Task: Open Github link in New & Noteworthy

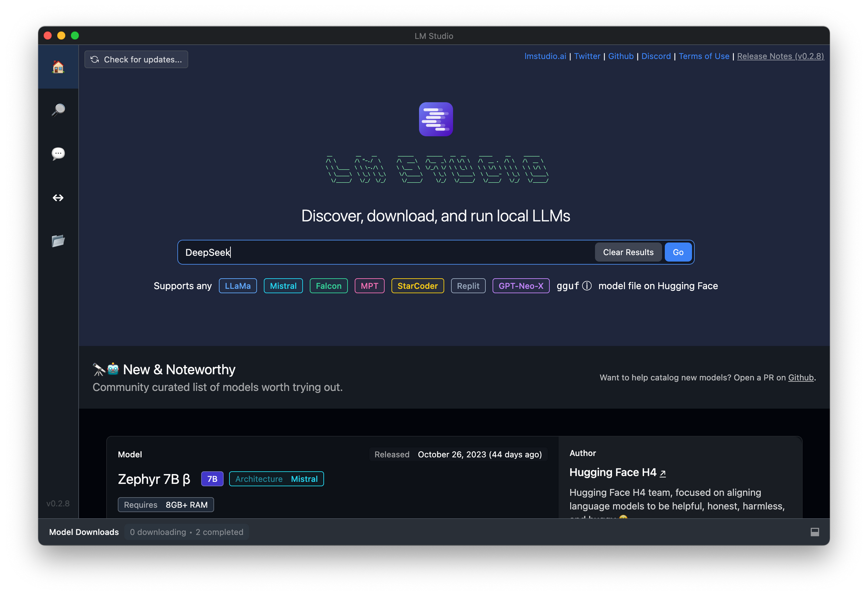Action: click(x=801, y=377)
